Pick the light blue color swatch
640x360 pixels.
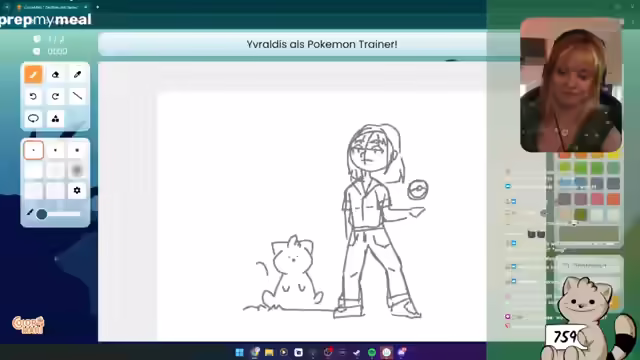pos(565,183)
